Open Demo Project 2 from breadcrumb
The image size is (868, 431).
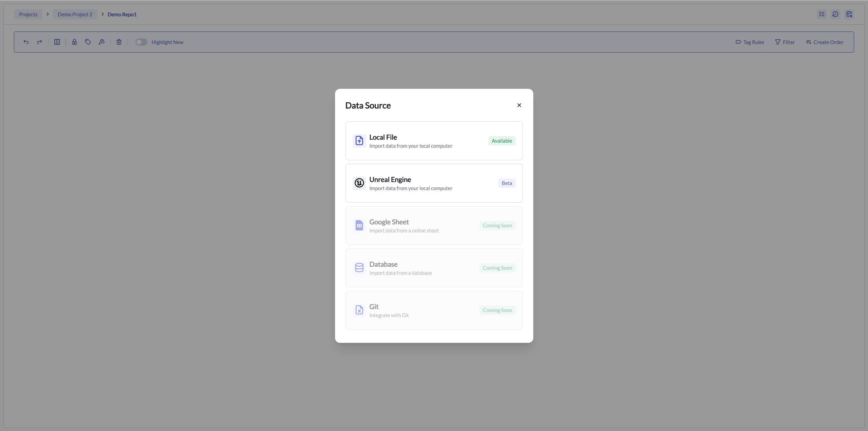[75, 14]
